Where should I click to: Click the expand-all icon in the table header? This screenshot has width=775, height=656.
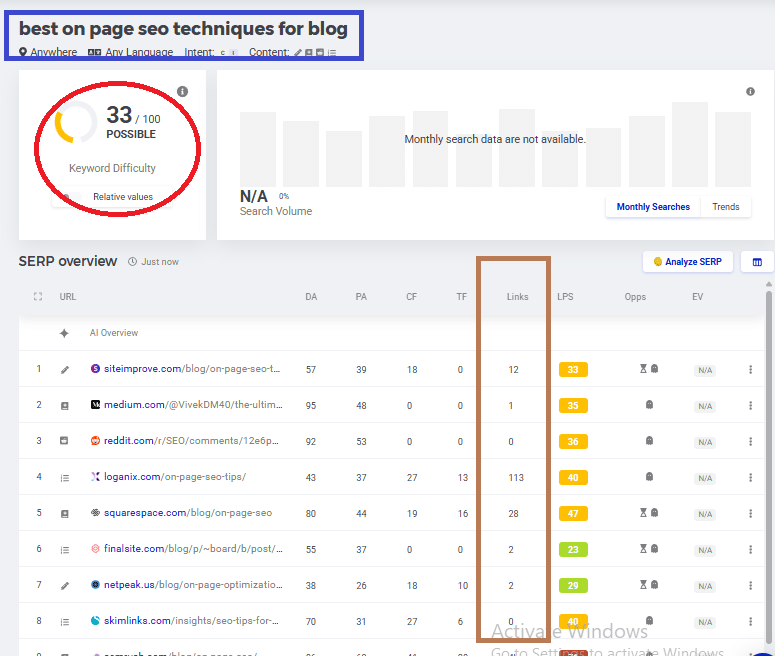pyautogui.click(x=38, y=297)
